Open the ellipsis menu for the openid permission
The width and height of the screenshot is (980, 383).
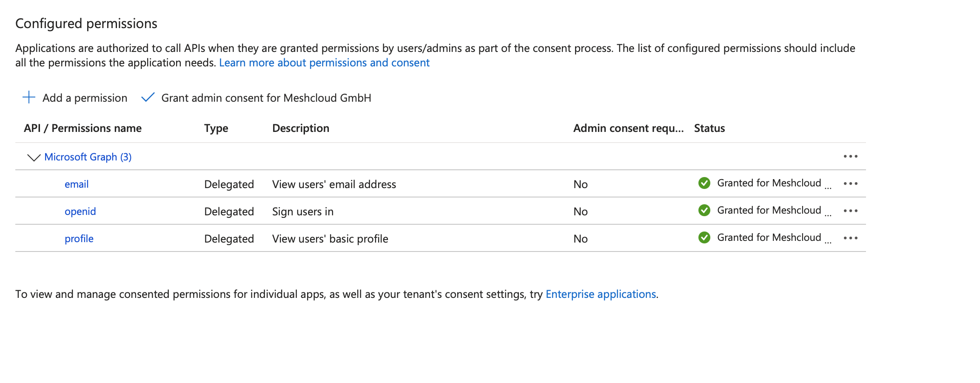click(x=851, y=211)
